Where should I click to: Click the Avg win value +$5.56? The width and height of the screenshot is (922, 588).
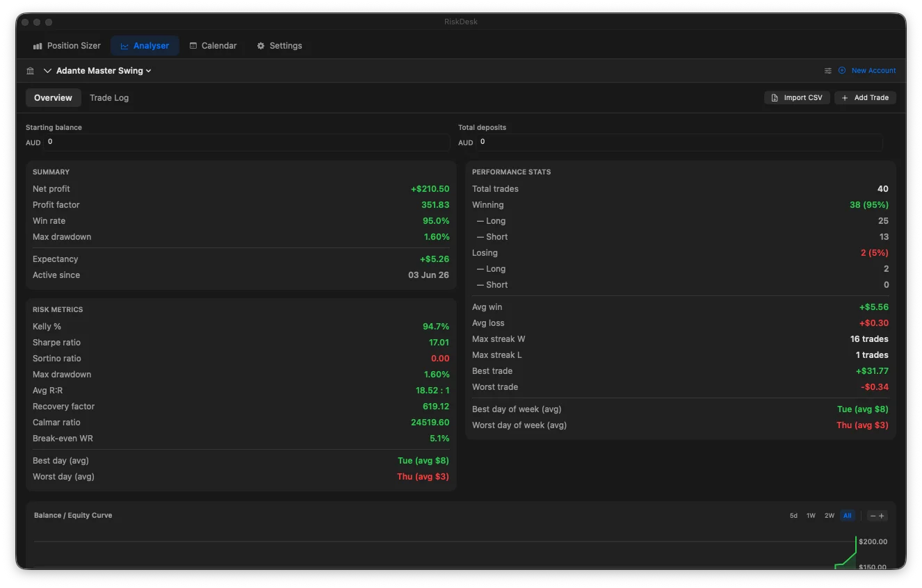pos(874,307)
